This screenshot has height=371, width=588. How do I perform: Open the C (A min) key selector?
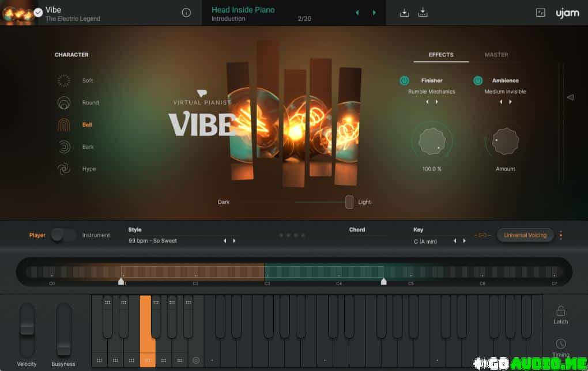[x=425, y=242]
